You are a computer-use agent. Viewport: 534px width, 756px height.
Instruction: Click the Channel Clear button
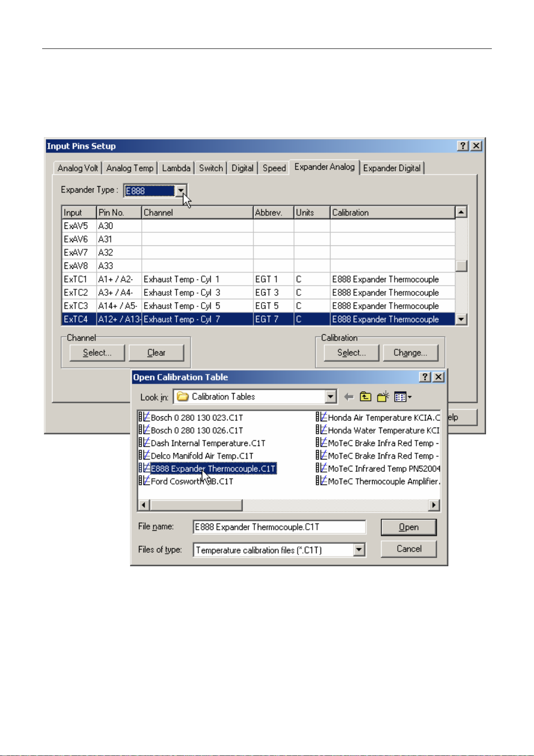pyautogui.click(x=156, y=353)
